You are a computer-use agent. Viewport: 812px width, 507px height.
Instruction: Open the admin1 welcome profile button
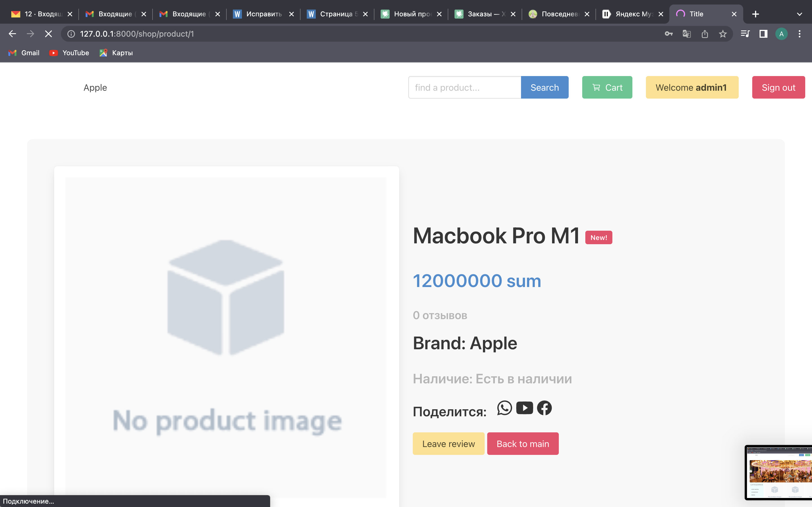point(692,87)
